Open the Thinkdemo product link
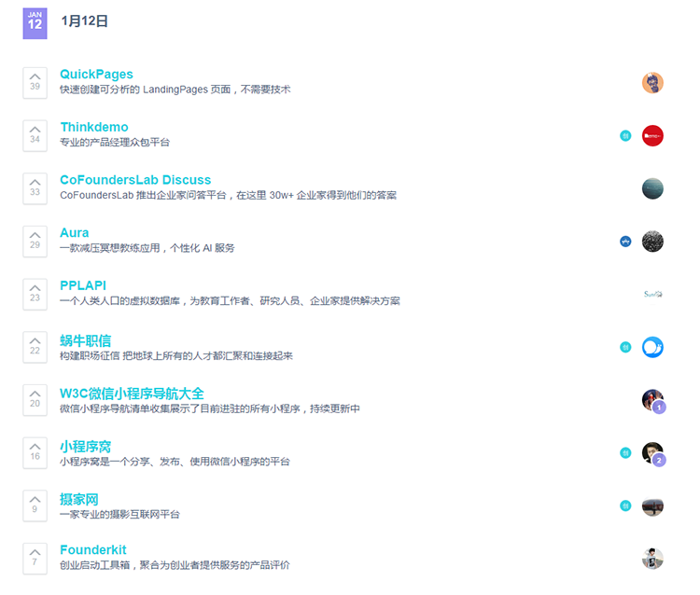The width and height of the screenshot is (700, 595). tap(94, 127)
